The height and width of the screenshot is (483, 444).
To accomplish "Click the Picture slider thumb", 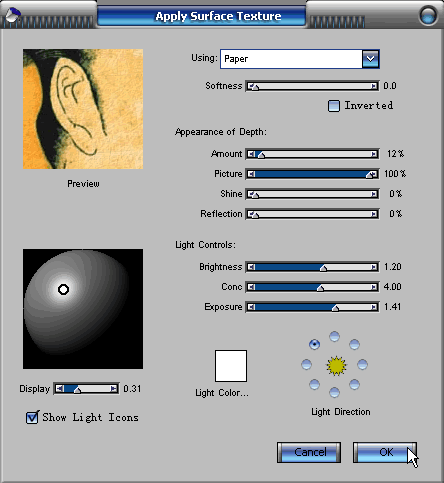I will click(x=369, y=175).
